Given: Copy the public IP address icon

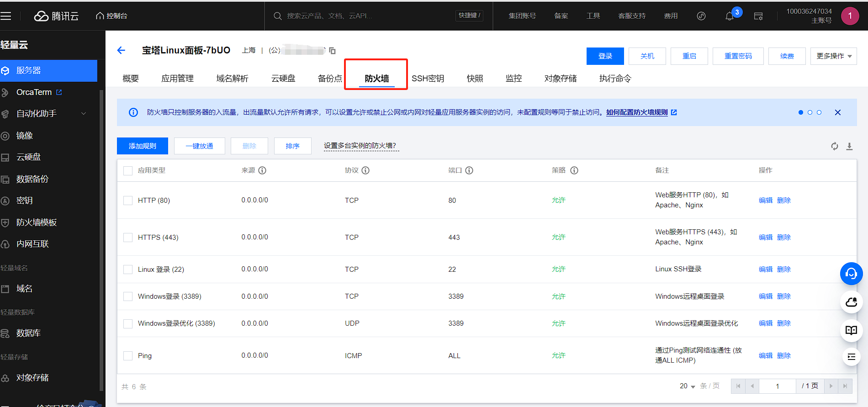Looking at the screenshot, I should point(332,51).
